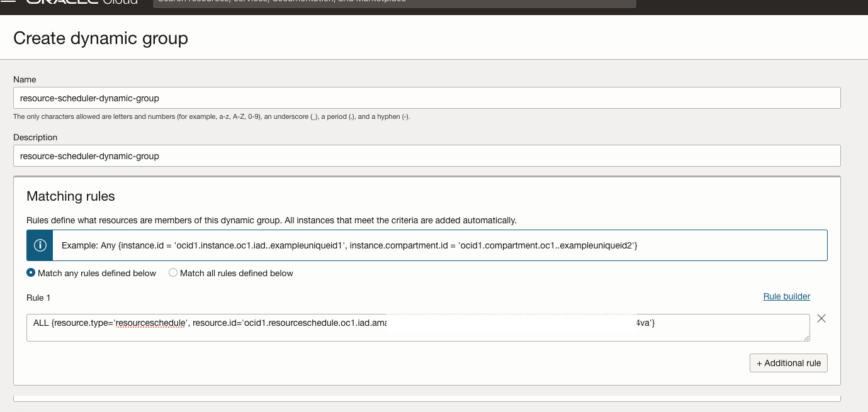Click the allowed characters hint under Name
The height and width of the screenshot is (412, 868).
[211, 117]
